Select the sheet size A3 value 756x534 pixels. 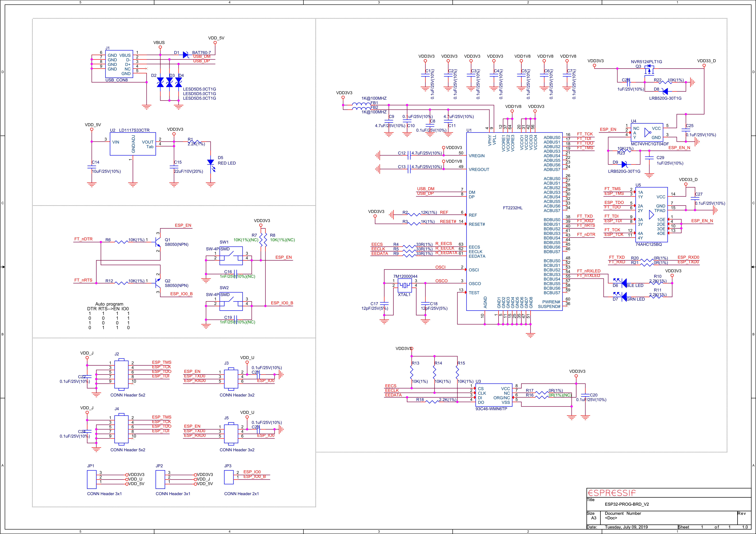[594, 518]
